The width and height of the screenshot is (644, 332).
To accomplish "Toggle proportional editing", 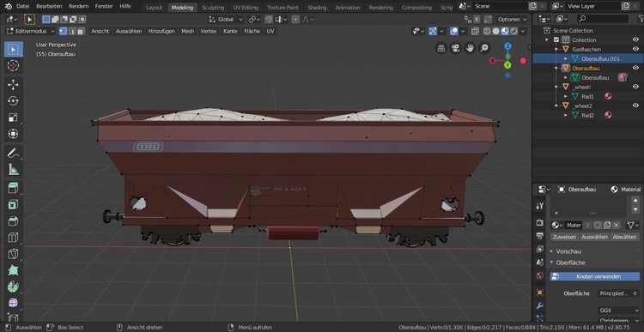I will point(295,19).
